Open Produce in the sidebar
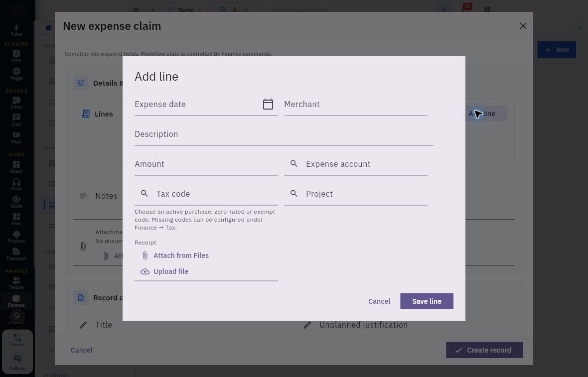 (x=16, y=237)
